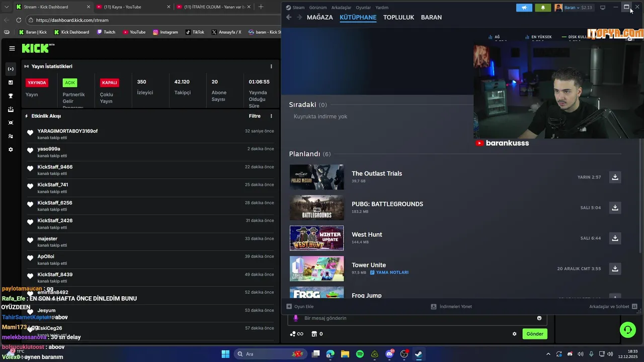
Task: Click Steam back navigation arrow
Action: [289, 17]
